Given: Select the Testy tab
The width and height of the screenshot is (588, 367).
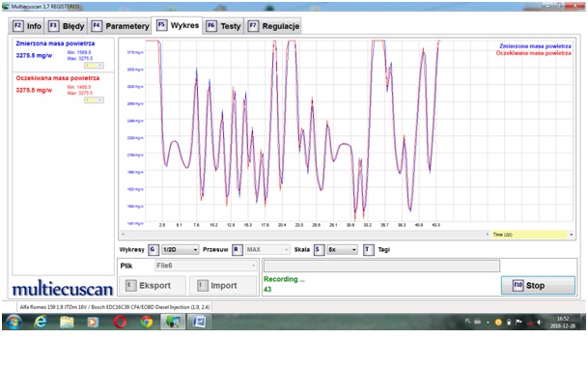Looking at the screenshot, I should [223, 26].
